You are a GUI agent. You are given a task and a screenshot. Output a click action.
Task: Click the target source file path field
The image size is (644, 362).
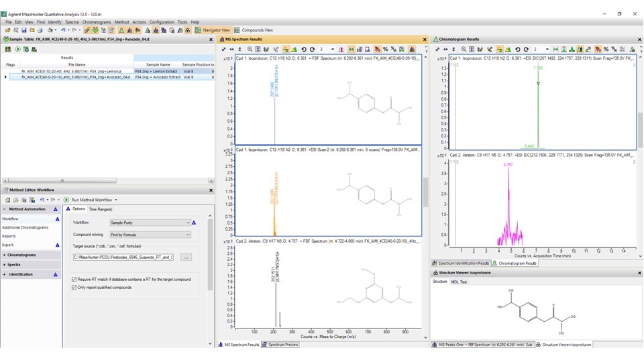123,257
